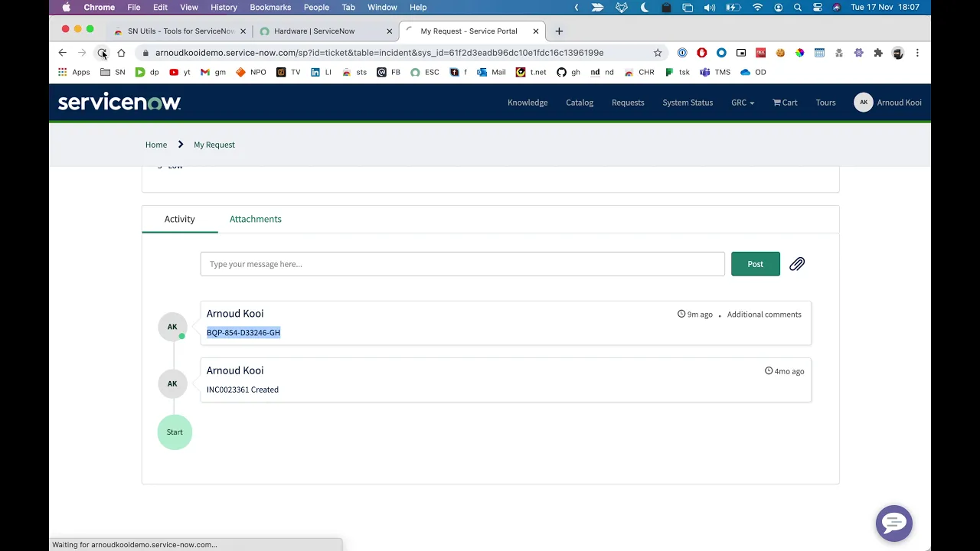
Task: Click the Post button
Action: [x=755, y=264]
